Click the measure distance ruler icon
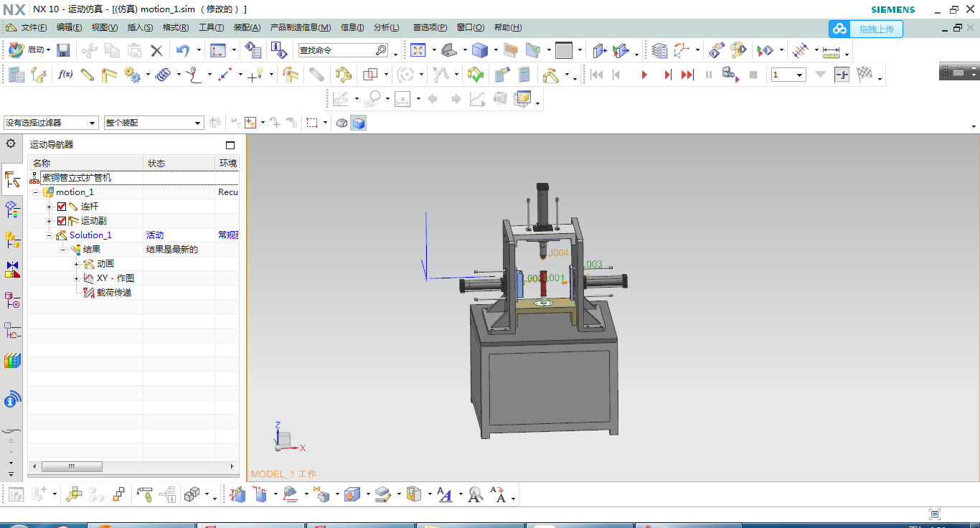The image size is (980, 528). tap(831, 51)
